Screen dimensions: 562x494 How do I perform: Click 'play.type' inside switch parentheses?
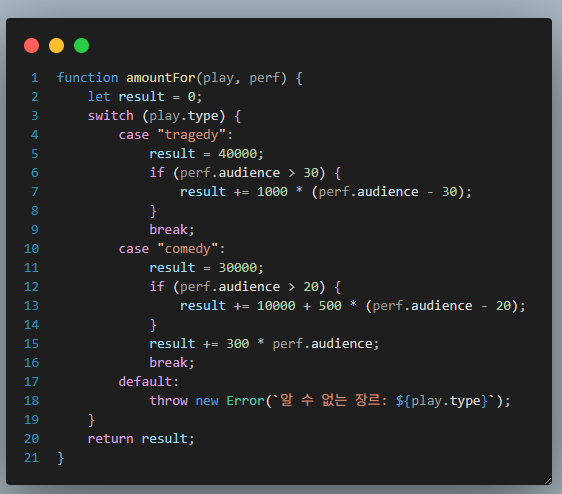pos(184,117)
